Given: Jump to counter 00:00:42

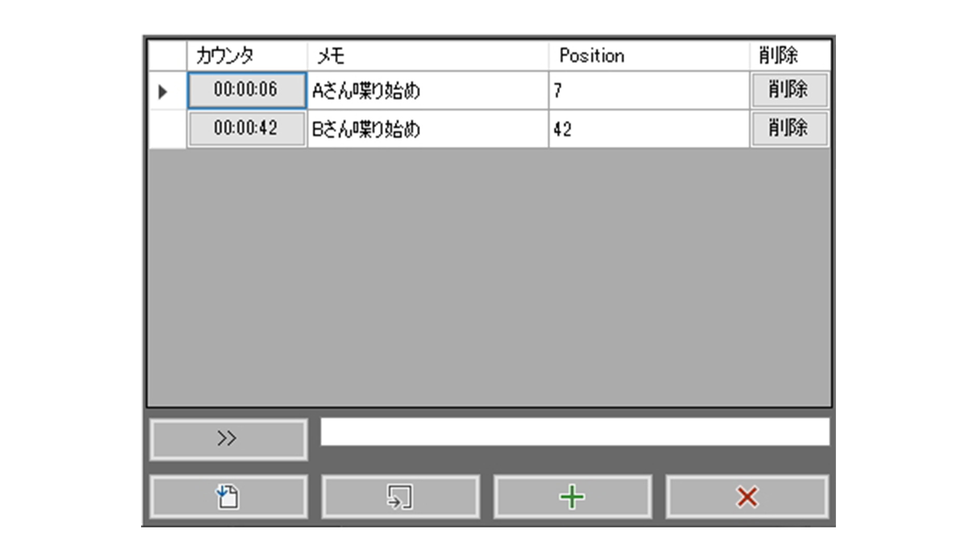Looking at the screenshot, I should (246, 129).
